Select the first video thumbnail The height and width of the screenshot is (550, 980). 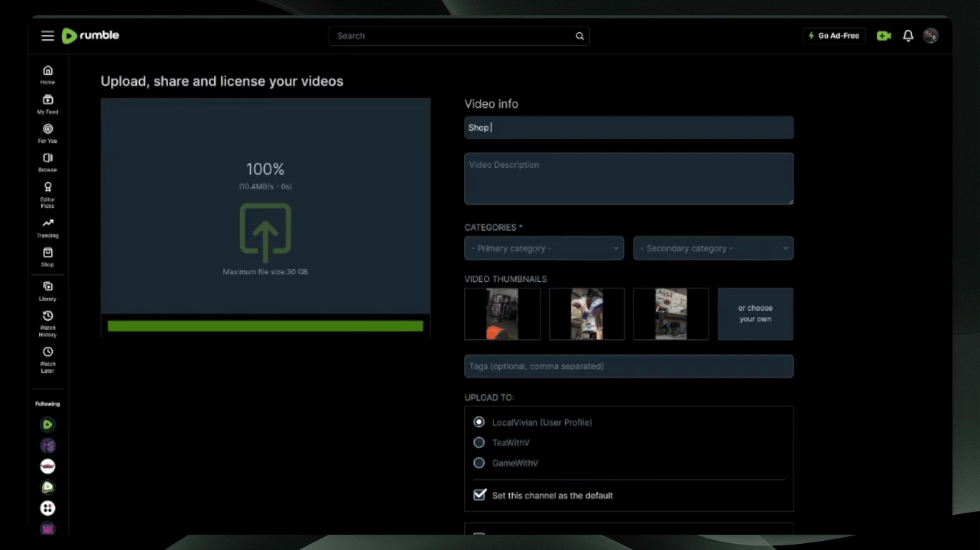pos(502,314)
